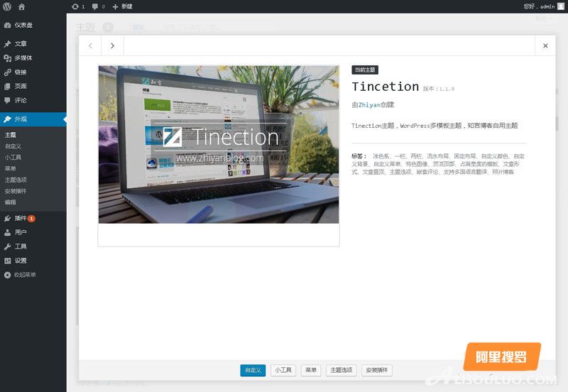Screen dimensions: 568x392
Task: Open 主题选项 submenu item in sidebar
Action: pos(16,180)
